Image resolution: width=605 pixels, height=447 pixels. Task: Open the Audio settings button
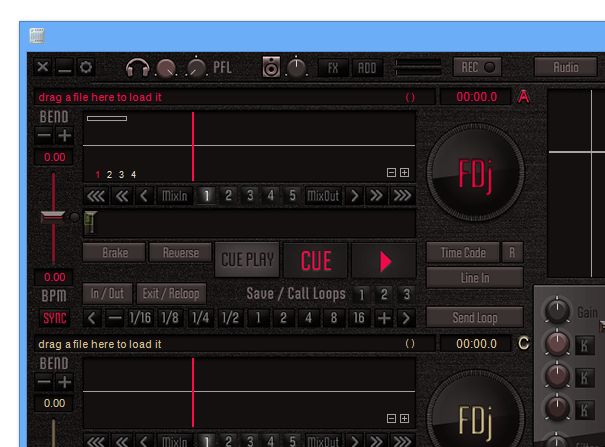tap(566, 67)
